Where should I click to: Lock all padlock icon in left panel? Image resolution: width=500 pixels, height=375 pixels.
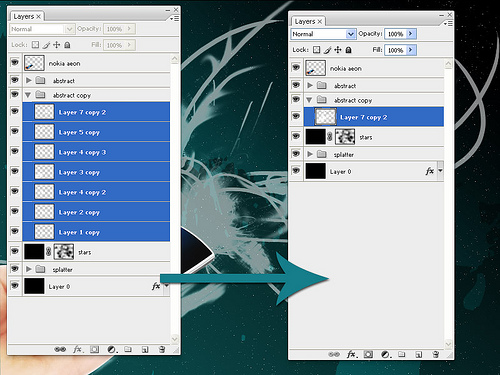coord(67,45)
